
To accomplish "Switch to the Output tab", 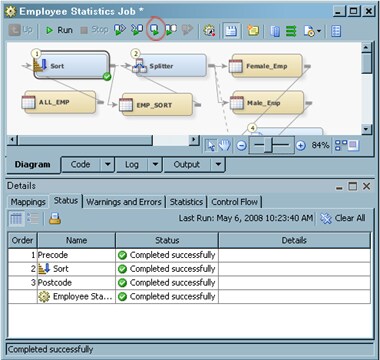I will (x=187, y=165).
